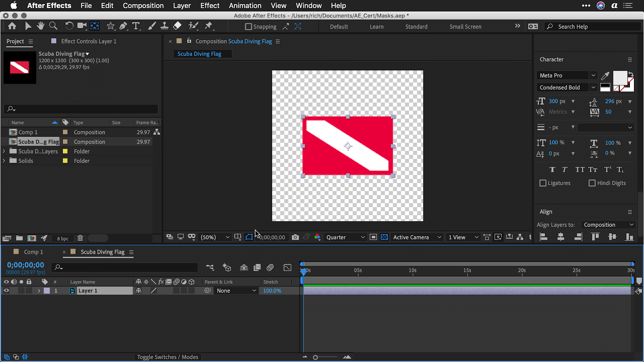Expand Layer 1 properties triangle
Screen dimensions: 644x362
click(x=39, y=290)
